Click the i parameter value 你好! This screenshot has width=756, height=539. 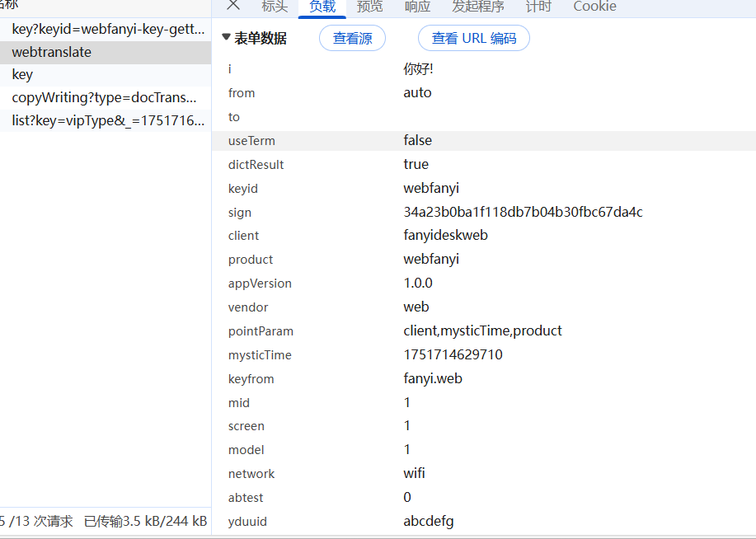pyautogui.click(x=419, y=69)
